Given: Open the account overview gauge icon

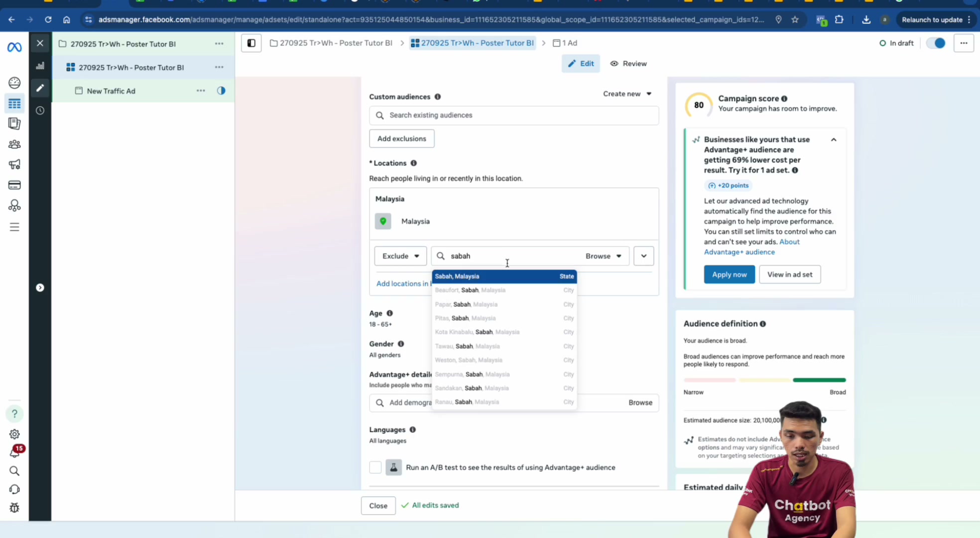Looking at the screenshot, I should pyautogui.click(x=14, y=83).
